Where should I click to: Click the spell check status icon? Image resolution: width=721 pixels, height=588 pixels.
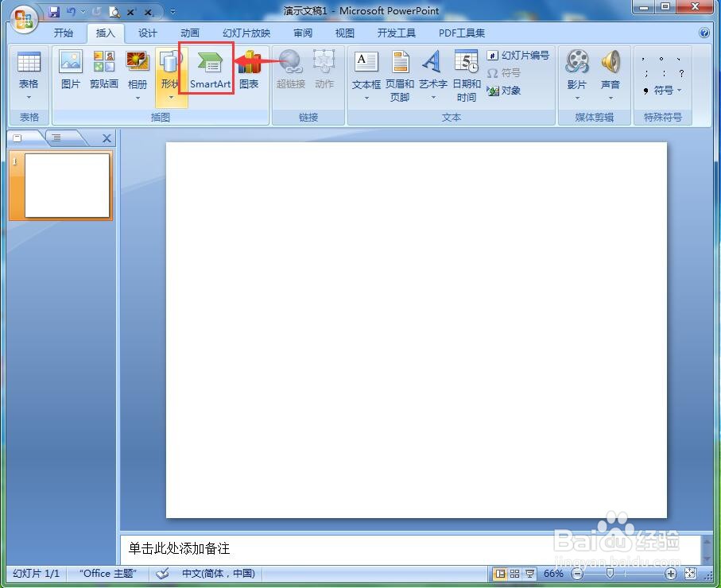tap(162, 574)
